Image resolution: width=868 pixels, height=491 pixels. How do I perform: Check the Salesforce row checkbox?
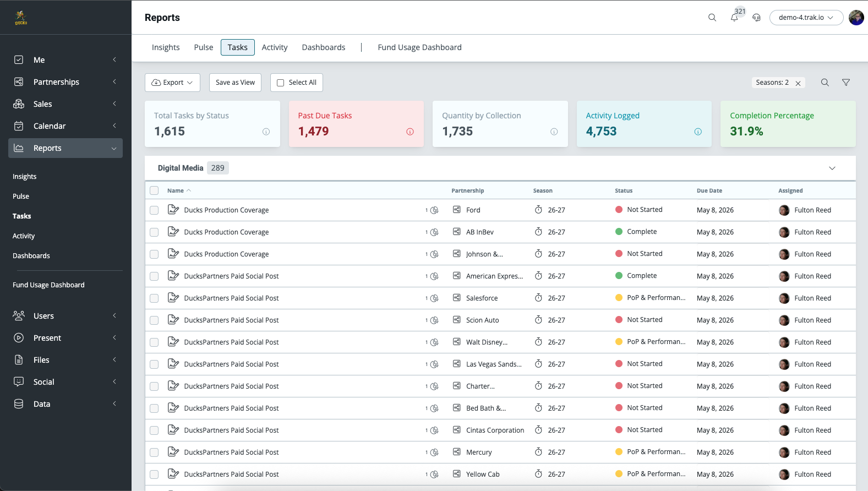click(x=154, y=298)
